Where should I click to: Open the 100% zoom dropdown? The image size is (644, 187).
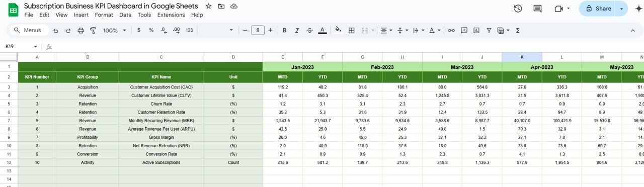(115, 31)
